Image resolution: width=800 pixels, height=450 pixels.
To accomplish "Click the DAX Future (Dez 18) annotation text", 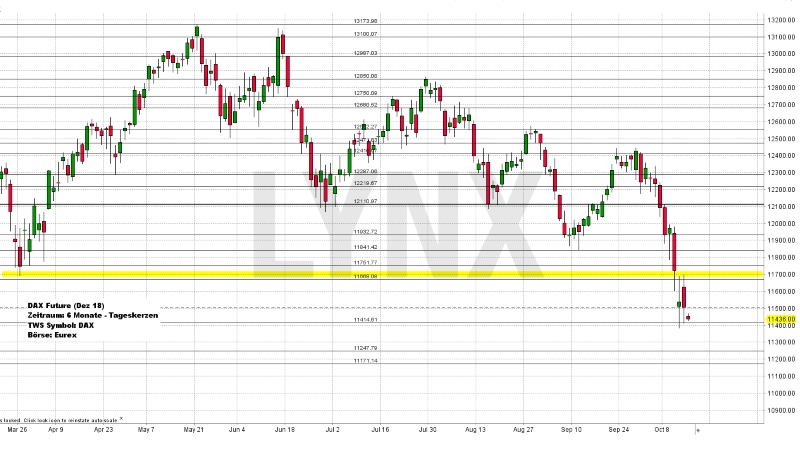I will tap(63, 304).
